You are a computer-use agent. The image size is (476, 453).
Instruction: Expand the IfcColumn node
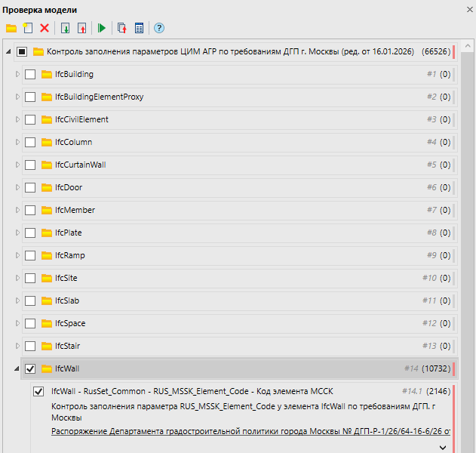17,142
